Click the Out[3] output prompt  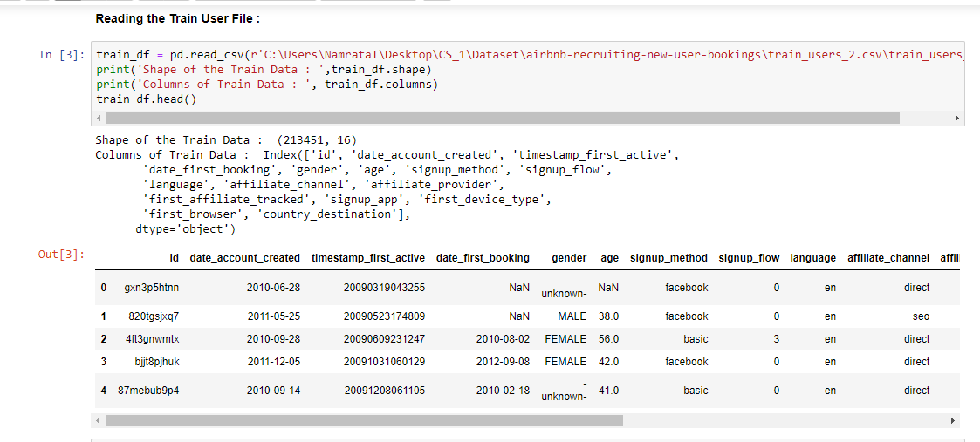coord(62,255)
